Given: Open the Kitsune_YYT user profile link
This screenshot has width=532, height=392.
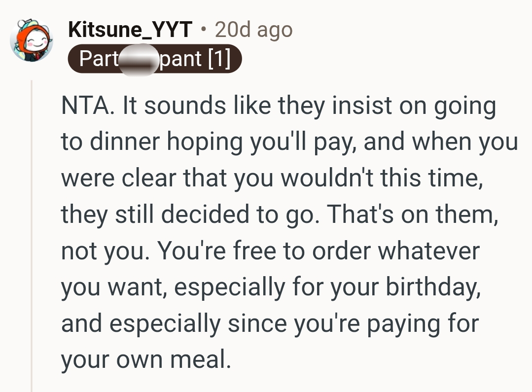Looking at the screenshot, I should coord(130,31).
